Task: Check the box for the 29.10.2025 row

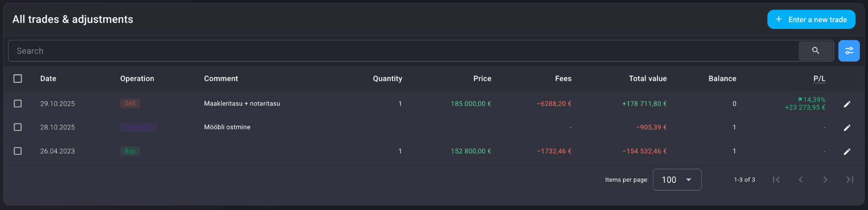Action: (18, 104)
